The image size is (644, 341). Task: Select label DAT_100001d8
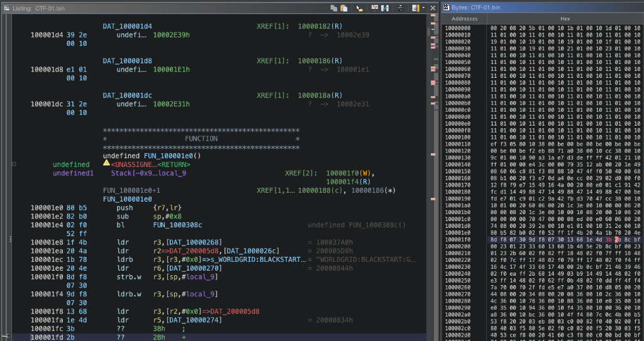pyautogui.click(x=127, y=61)
